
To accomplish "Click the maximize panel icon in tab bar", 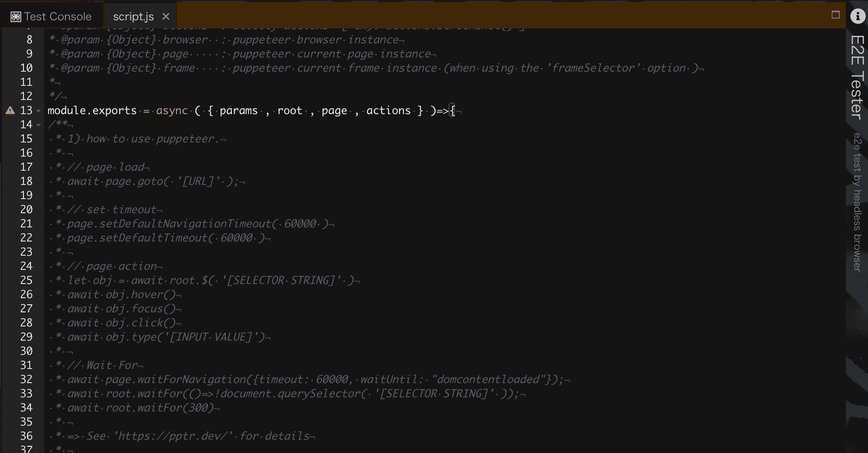I will pos(835,15).
